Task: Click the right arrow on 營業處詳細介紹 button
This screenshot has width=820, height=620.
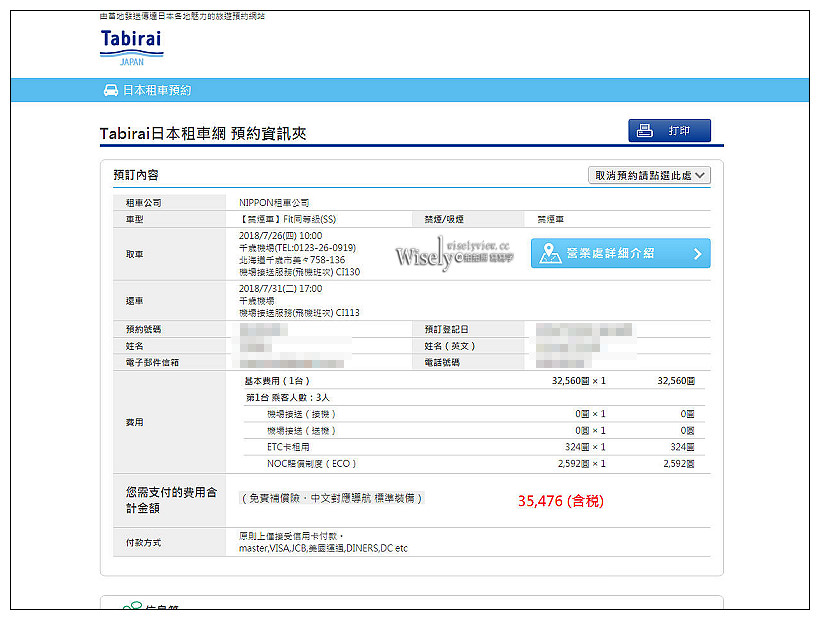Action: click(x=697, y=254)
